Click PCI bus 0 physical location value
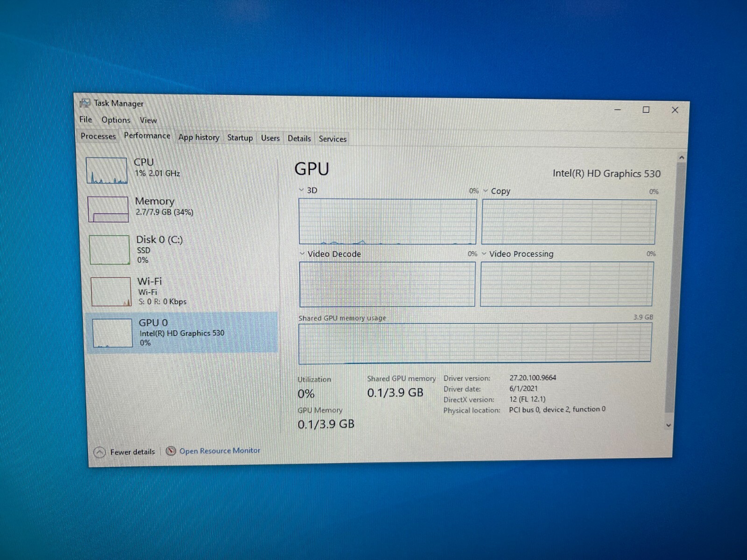This screenshot has height=560, width=747. pos(557,409)
